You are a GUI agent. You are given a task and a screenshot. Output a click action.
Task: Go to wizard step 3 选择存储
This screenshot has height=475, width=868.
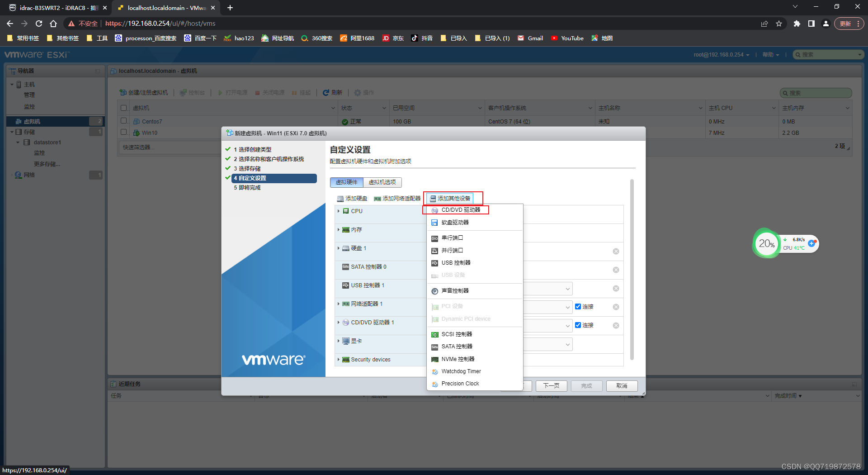click(x=247, y=169)
